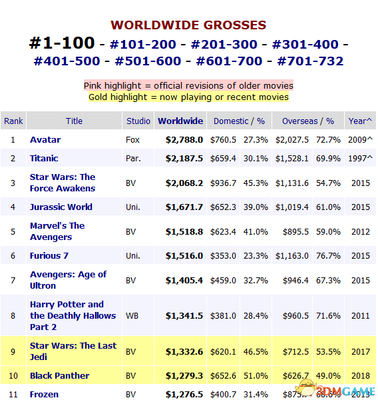Select Star Wars: The Force Awakens title
Screen dimensions: 378x400
62,183
